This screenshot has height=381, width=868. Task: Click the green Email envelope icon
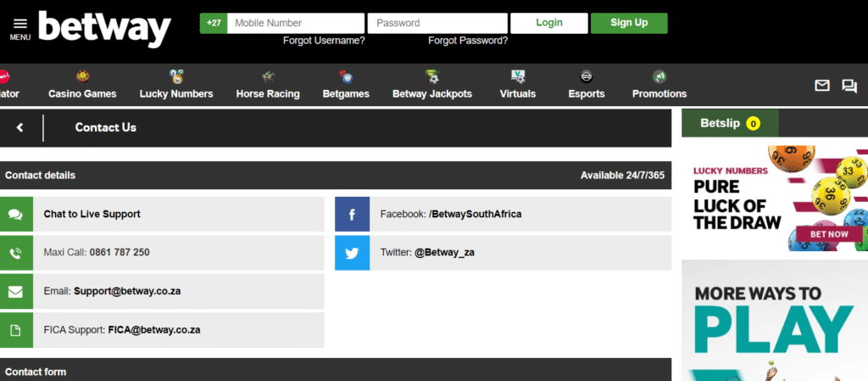(16, 291)
